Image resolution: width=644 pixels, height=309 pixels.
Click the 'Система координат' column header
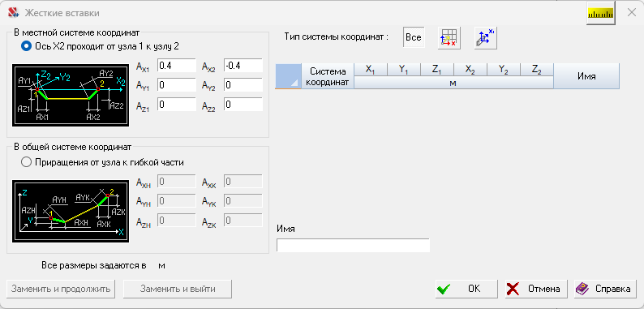[328, 76]
